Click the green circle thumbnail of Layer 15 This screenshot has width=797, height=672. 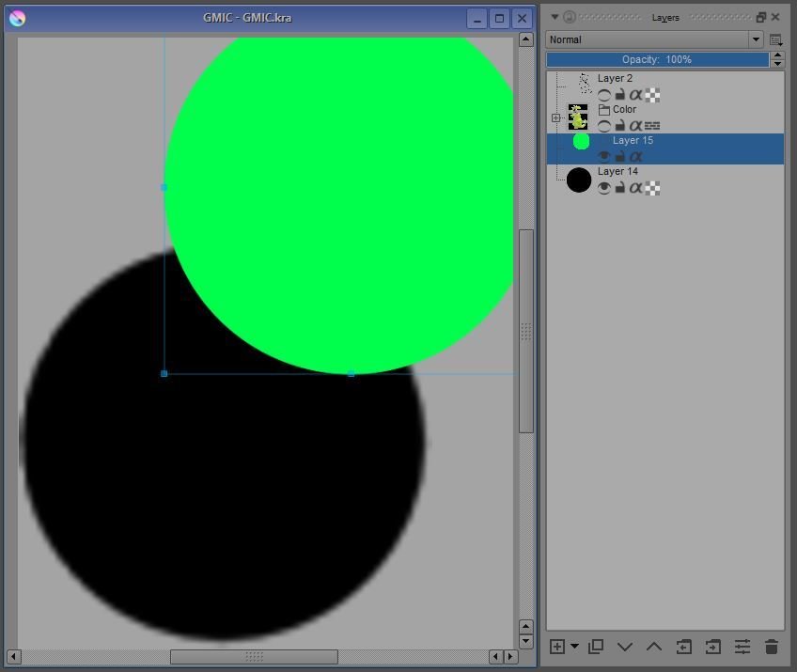581,141
